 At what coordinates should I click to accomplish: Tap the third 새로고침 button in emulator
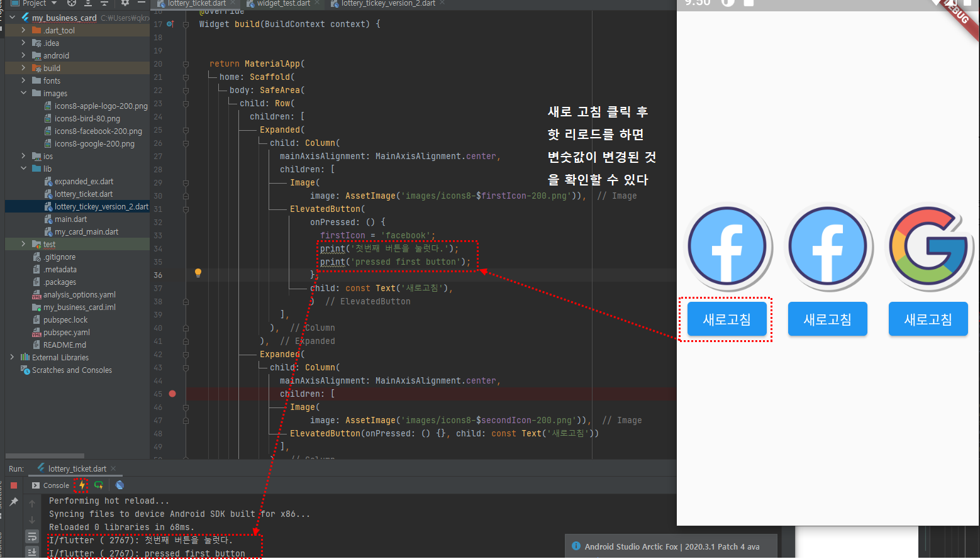(x=928, y=319)
